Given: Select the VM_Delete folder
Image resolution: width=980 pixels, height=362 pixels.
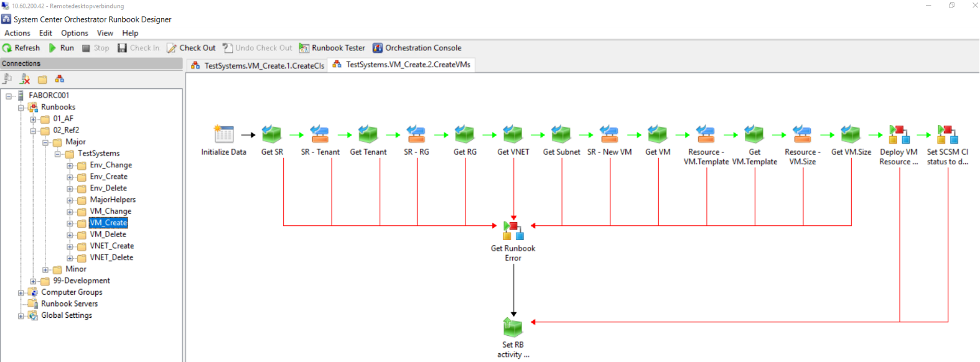Looking at the screenshot, I should click(x=108, y=234).
